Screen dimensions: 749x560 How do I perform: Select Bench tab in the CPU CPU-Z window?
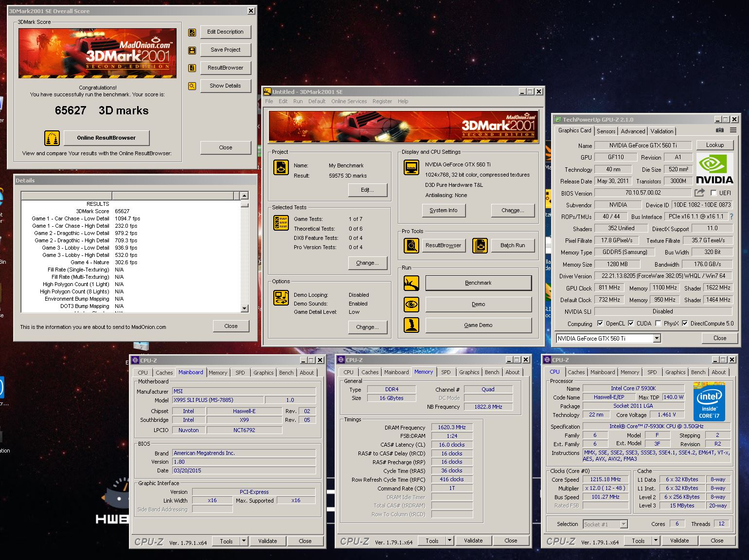pos(698,372)
